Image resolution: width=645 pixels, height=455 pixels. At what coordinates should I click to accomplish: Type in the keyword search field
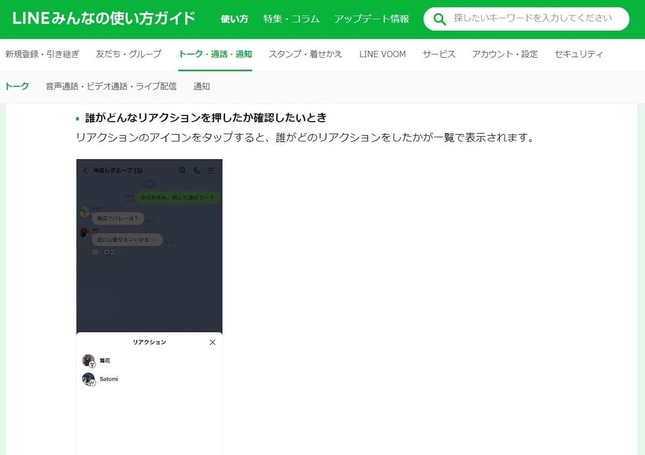pos(532,19)
